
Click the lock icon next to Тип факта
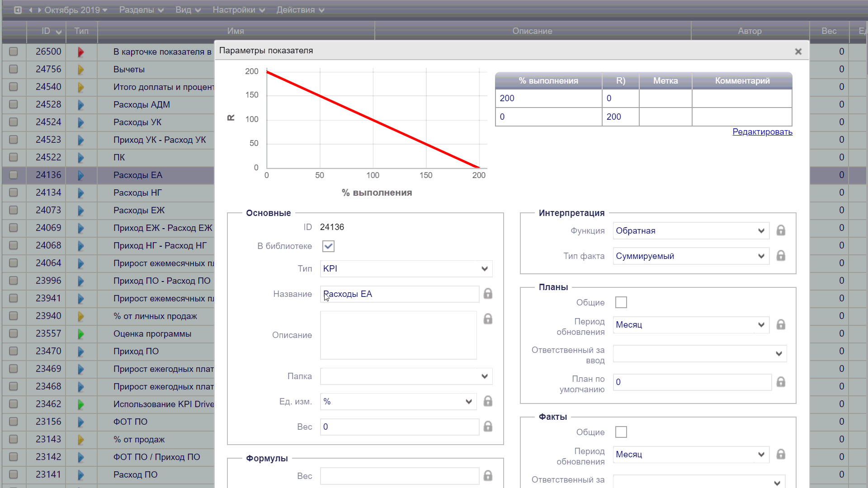(x=781, y=256)
